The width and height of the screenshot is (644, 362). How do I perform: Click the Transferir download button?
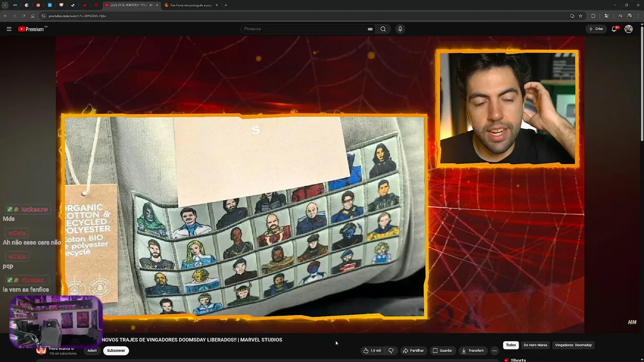pos(472,350)
